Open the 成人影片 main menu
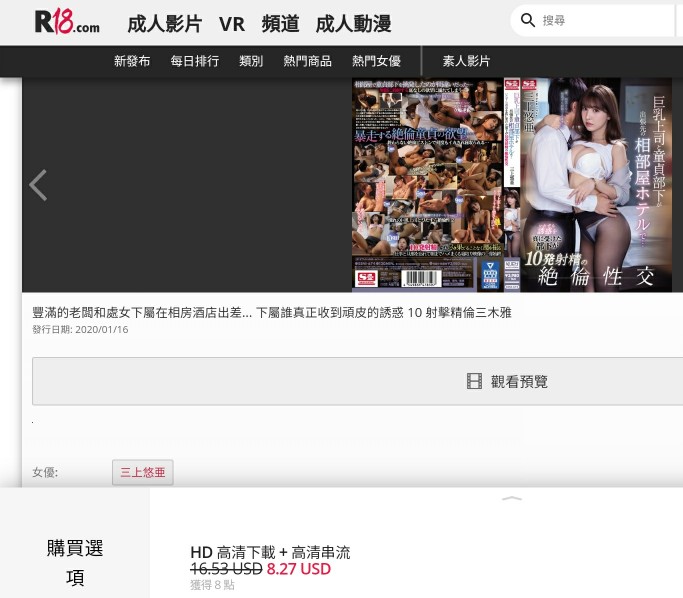This screenshot has width=683, height=598. [x=165, y=24]
